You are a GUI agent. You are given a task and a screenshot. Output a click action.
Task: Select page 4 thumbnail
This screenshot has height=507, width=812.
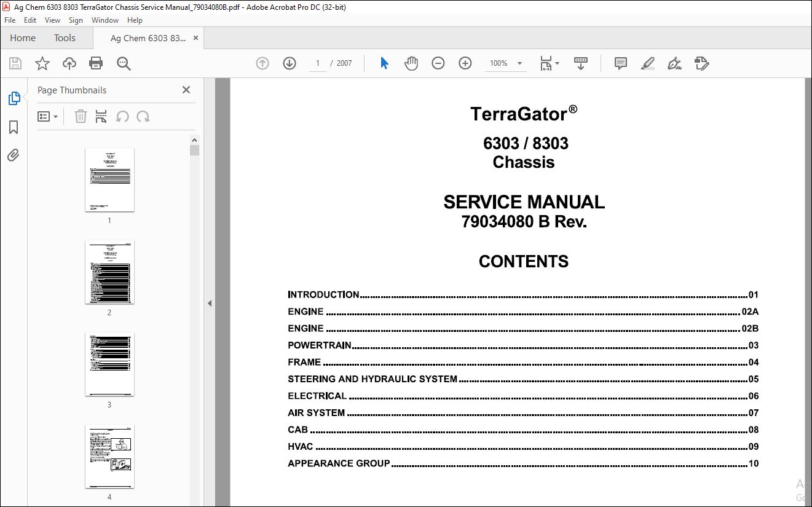[109, 456]
